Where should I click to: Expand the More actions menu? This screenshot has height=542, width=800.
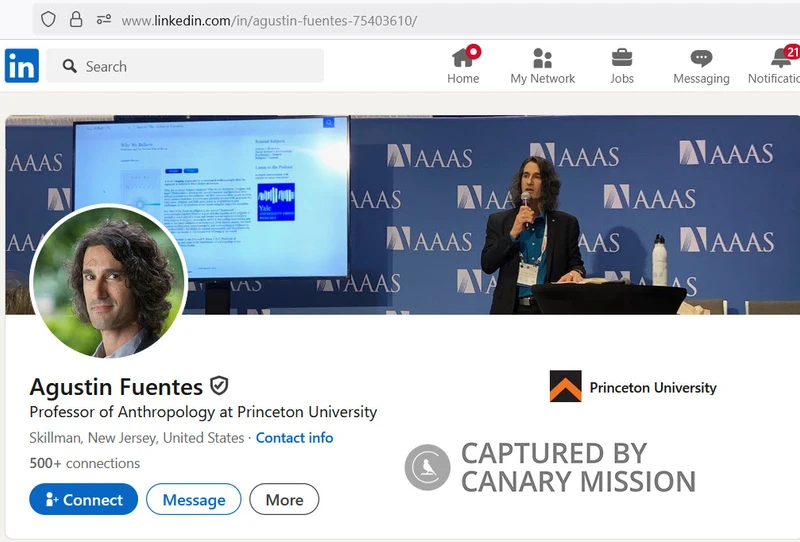[x=284, y=500]
